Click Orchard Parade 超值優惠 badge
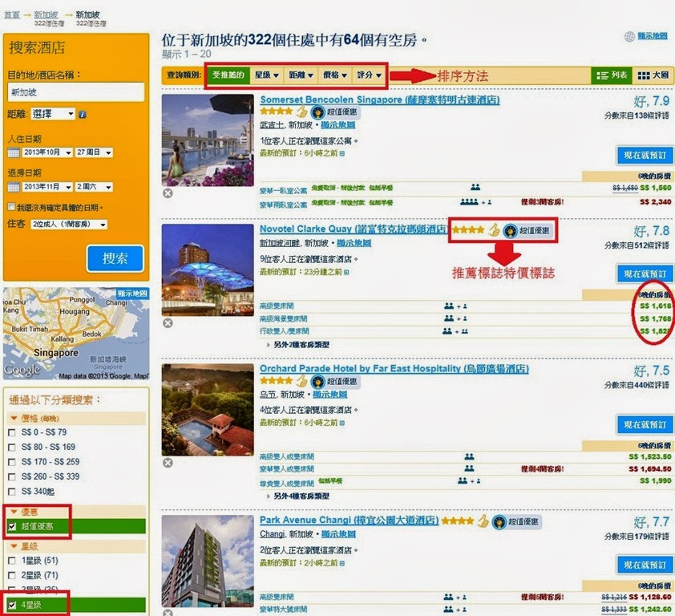Viewport: 675px width, 616px height. coord(335,381)
